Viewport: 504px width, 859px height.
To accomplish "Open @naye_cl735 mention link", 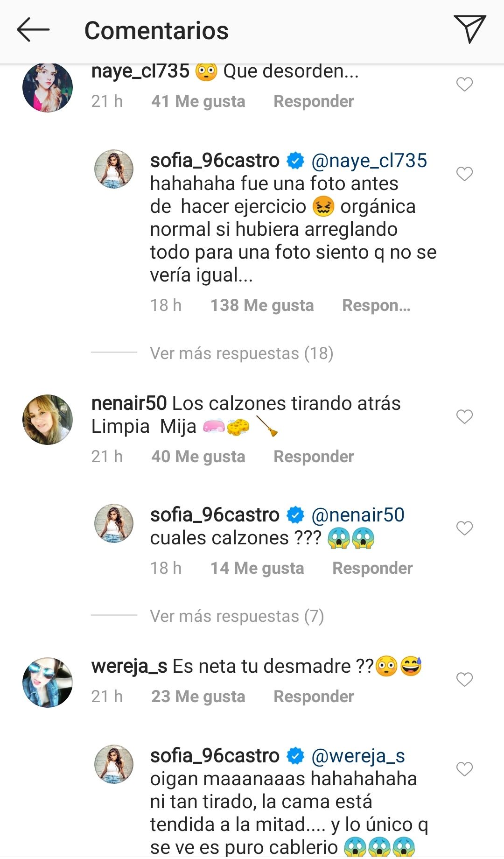I will click(x=369, y=161).
